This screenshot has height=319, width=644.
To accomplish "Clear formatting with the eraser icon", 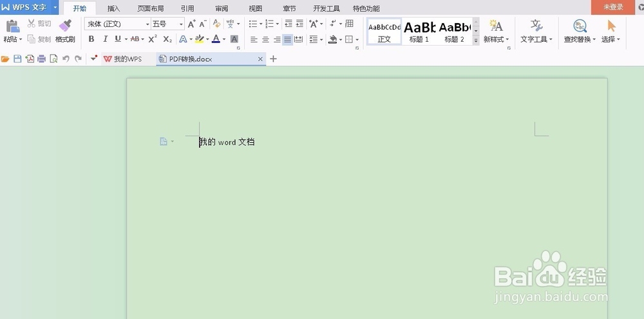I will click(217, 24).
